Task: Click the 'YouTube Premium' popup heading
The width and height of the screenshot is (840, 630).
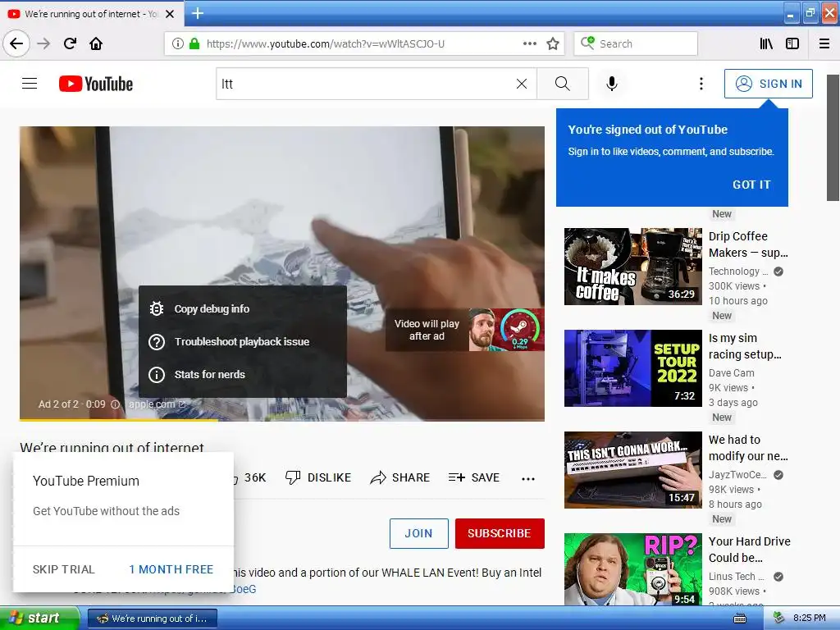Action: 86,481
